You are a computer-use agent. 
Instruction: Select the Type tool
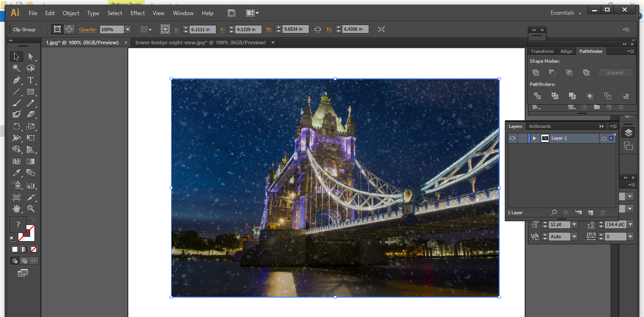30,80
